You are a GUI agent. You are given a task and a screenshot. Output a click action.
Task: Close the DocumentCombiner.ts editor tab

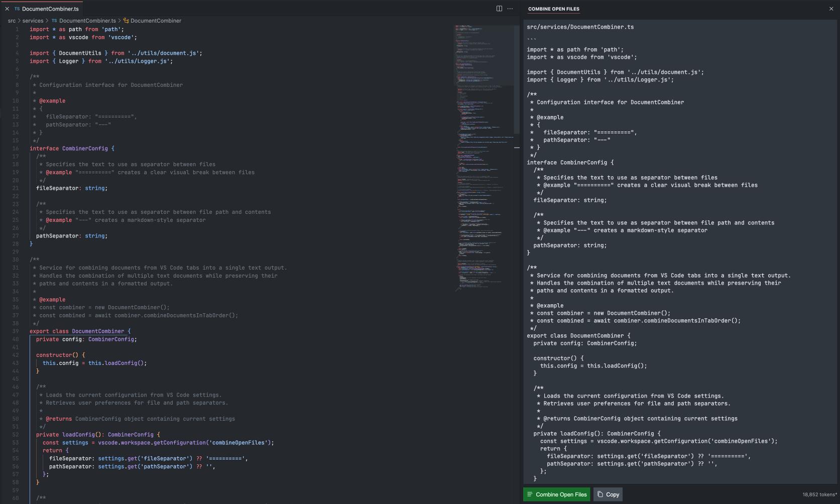coord(7,9)
